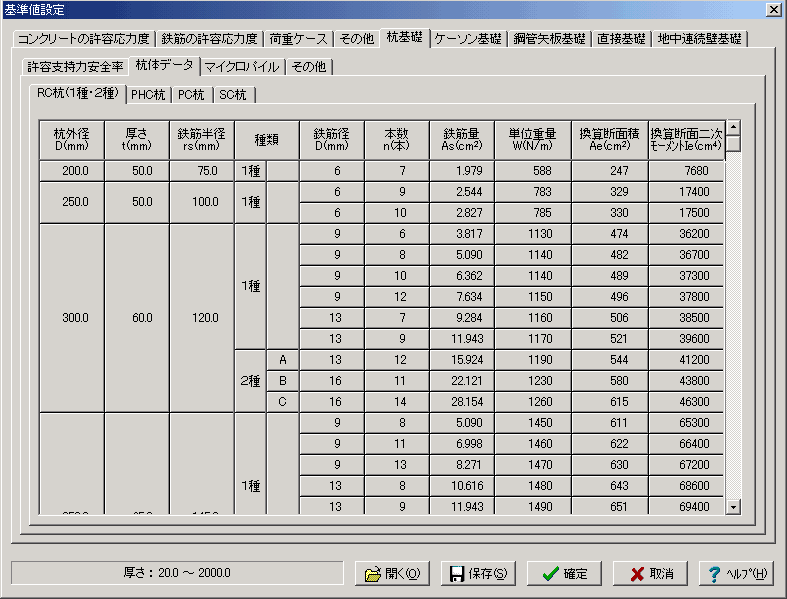Switch to the ケーソン基礎 tab

coord(468,39)
